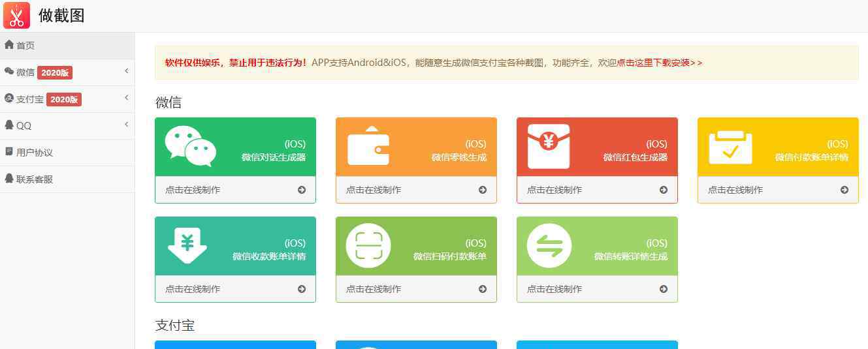Click the arrow icon under 微信转账详情生成
This screenshot has height=349, width=868.
[664, 289]
